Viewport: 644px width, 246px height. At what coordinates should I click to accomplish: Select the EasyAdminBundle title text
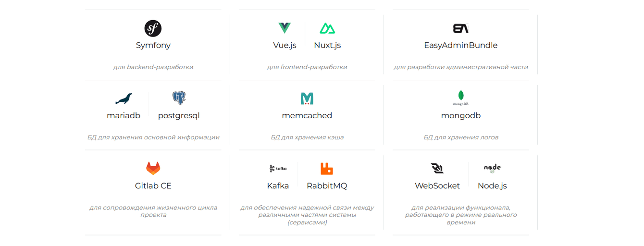(460, 46)
